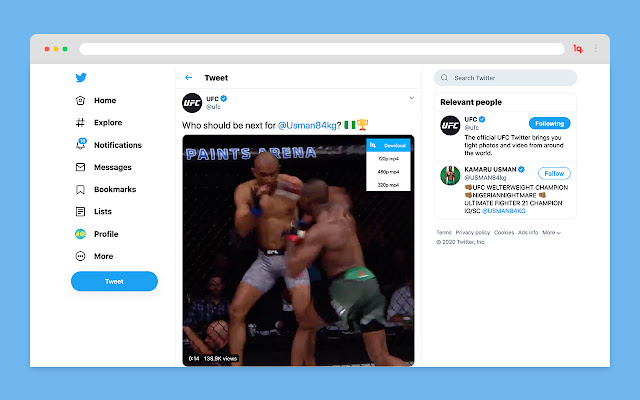Viewport: 640px width, 400px height.
Task: Click the fight video to play
Action: (298, 250)
